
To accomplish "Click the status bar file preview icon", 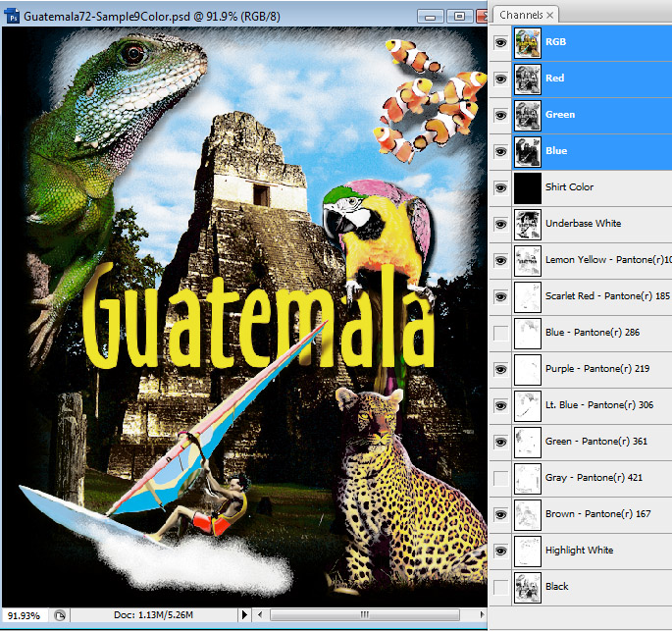I will click(59, 615).
